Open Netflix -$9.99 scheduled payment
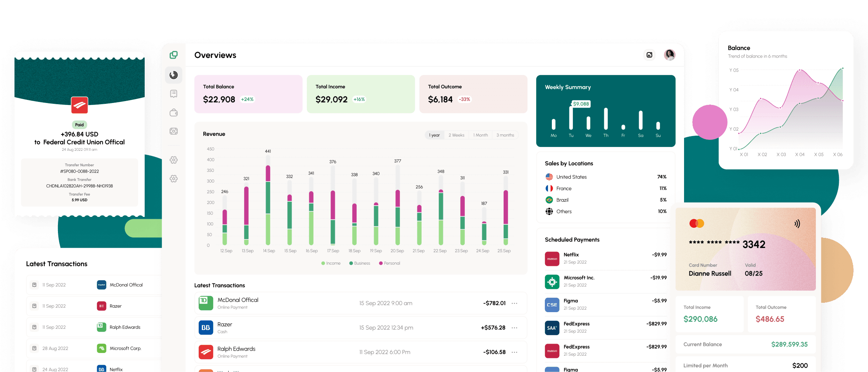The height and width of the screenshot is (372, 868). [x=605, y=258]
